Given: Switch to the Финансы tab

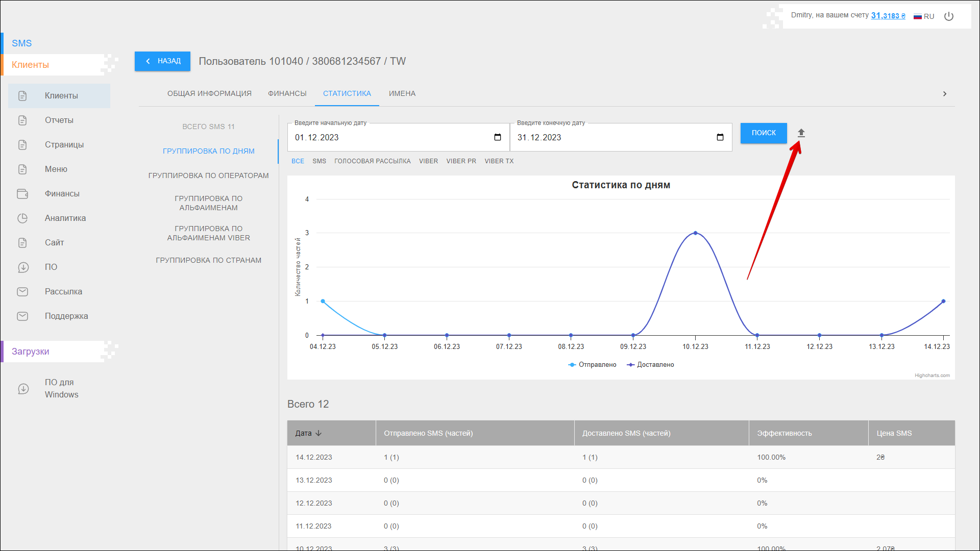Looking at the screenshot, I should [287, 94].
